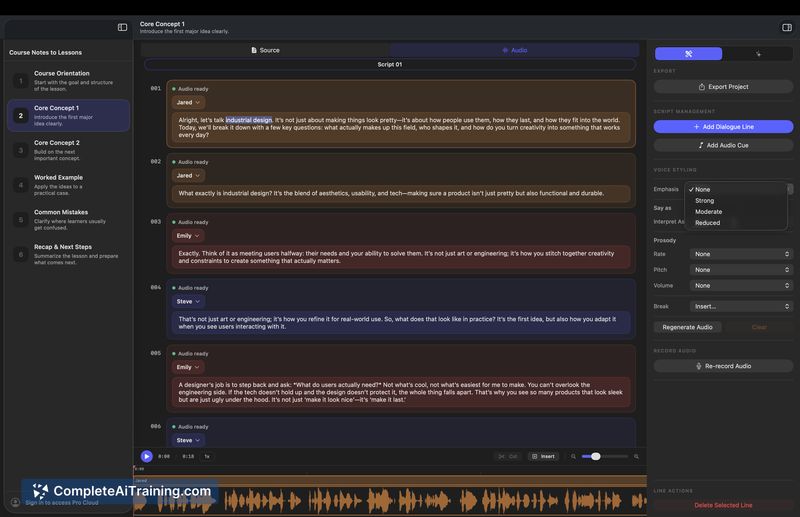
Task: Select Strong emphasis option
Action: tap(735, 201)
